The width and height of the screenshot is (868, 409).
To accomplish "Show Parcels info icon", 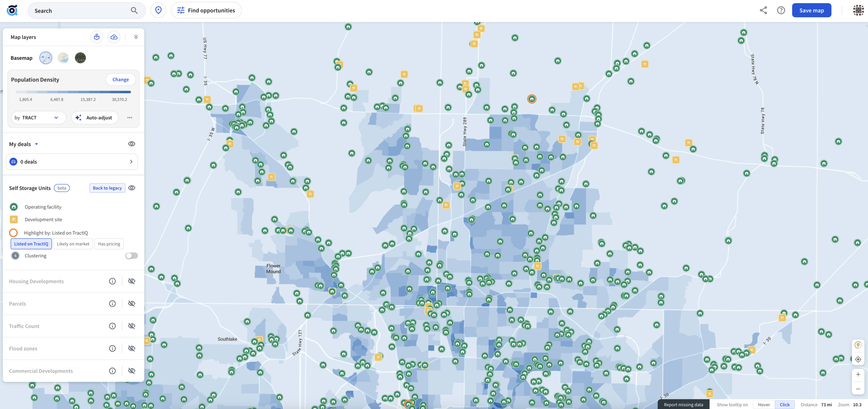I will pyautogui.click(x=113, y=304).
